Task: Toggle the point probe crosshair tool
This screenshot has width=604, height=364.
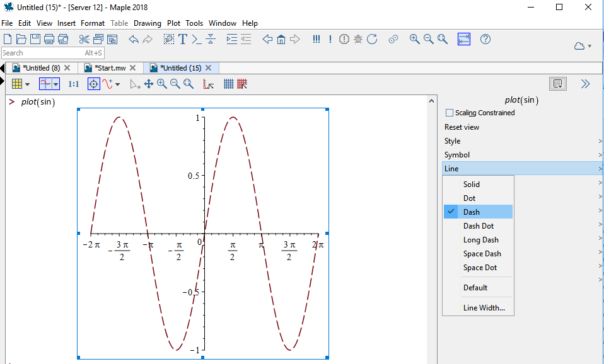Action: click(x=93, y=84)
